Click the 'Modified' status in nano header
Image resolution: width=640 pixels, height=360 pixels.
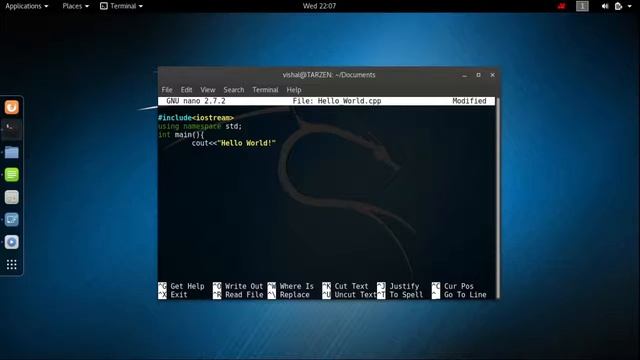(469, 101)
